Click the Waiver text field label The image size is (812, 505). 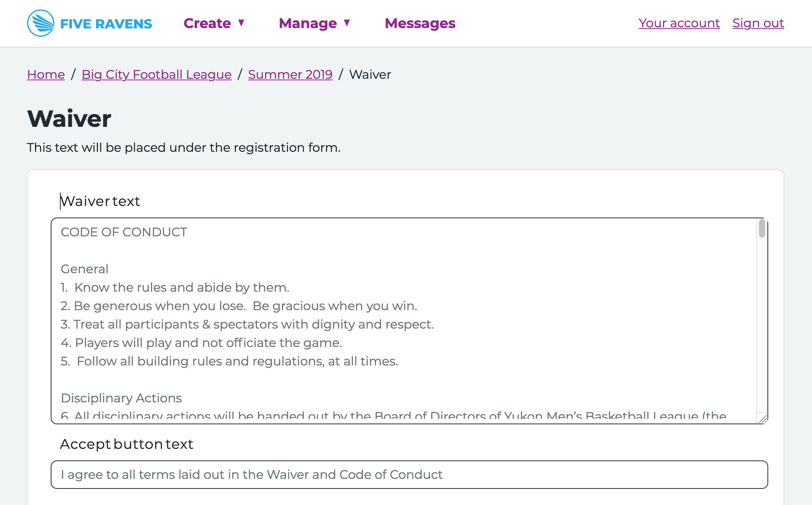coord(100,201)
